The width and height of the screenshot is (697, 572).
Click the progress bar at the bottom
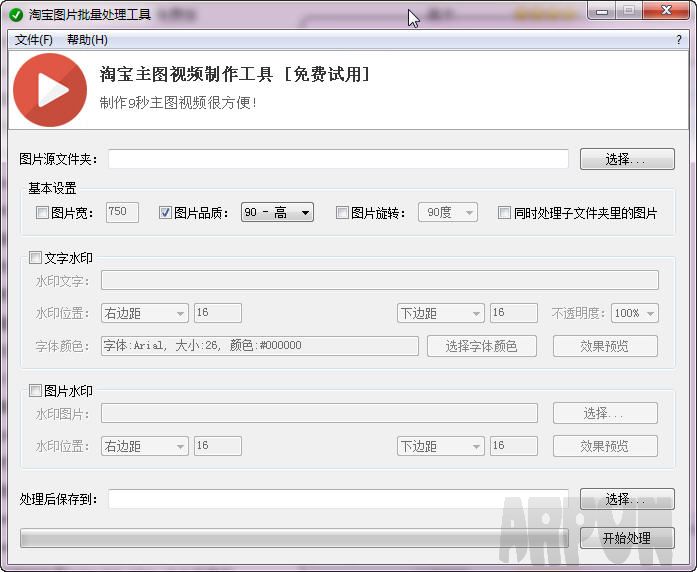coord(294,538)
